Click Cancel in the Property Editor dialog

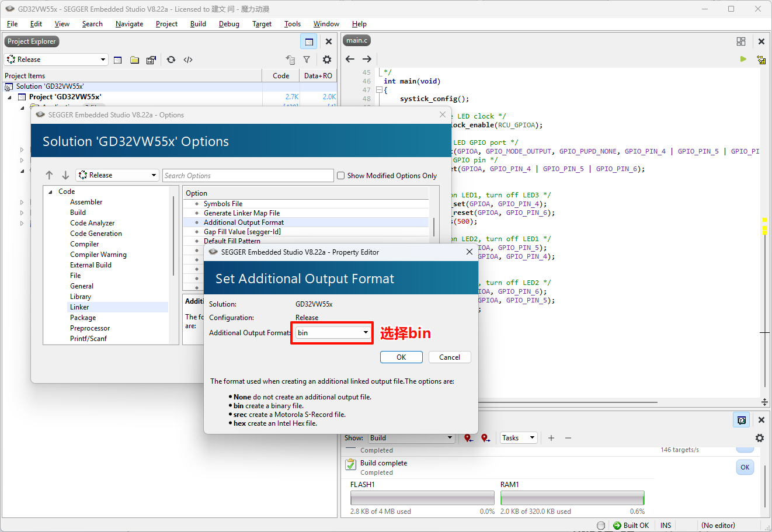[449, 357]
